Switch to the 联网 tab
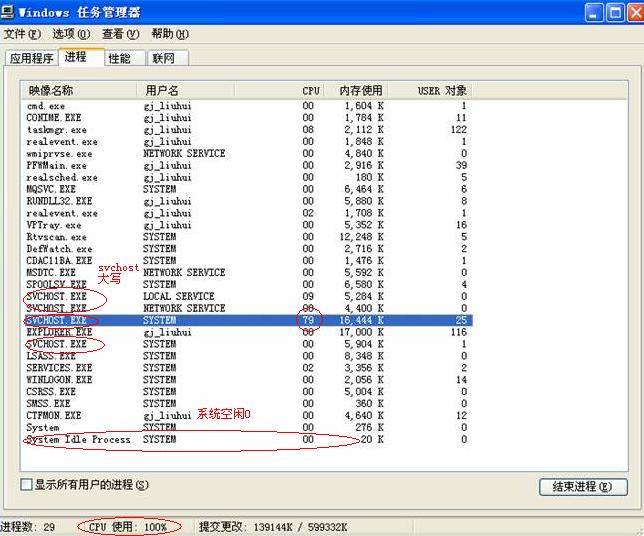Image resolution: width=644 pixels, height=536 pixels. pos(168,58)
